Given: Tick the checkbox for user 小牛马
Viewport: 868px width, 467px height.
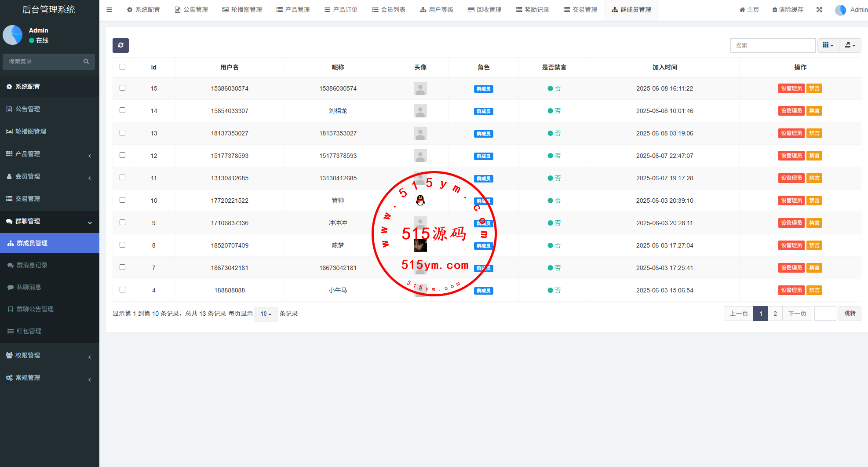Looking at the screenshot, I should coord(122,290).
